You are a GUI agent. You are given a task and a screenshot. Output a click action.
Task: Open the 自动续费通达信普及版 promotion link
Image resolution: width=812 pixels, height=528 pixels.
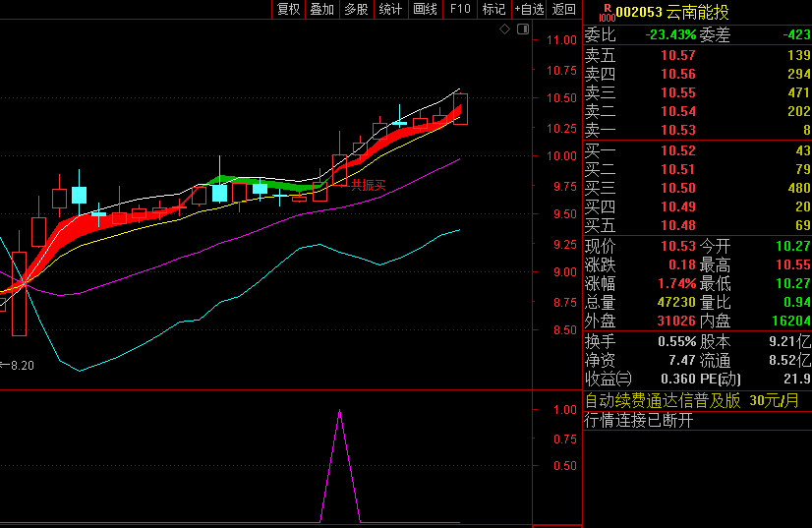tap(691, 401)
